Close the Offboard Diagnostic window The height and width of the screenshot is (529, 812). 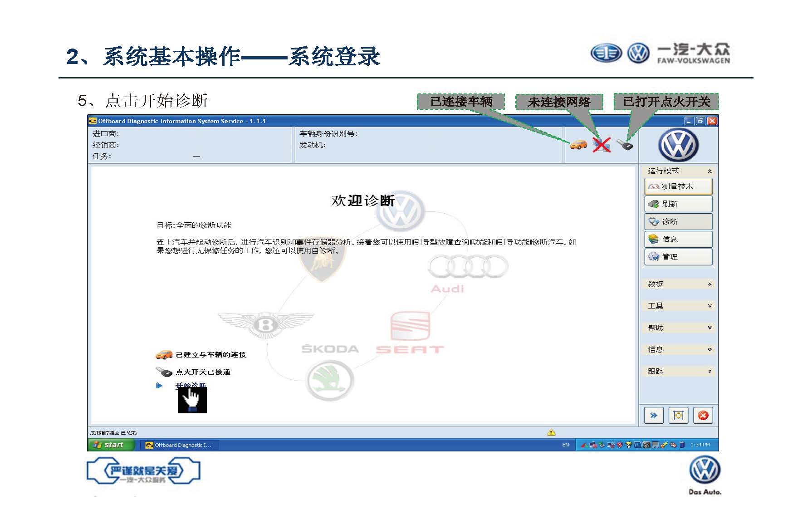712,121
